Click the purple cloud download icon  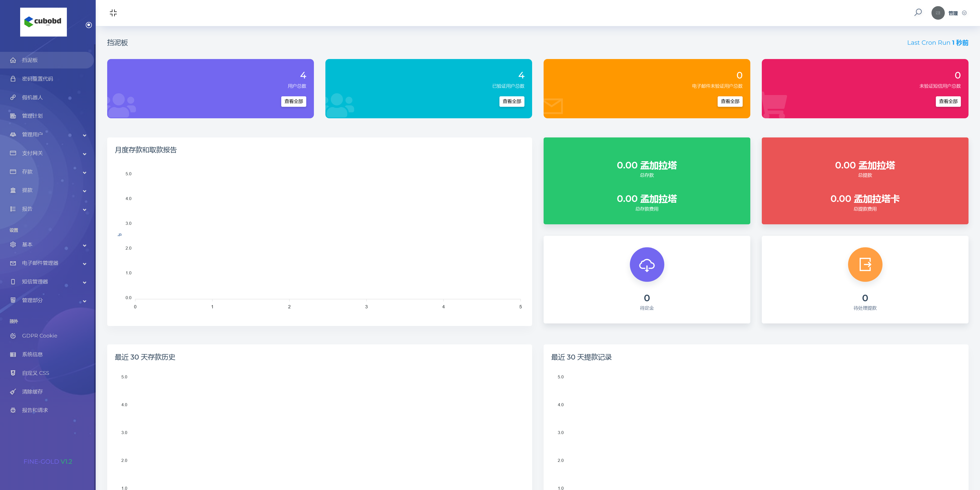[646, 265]
